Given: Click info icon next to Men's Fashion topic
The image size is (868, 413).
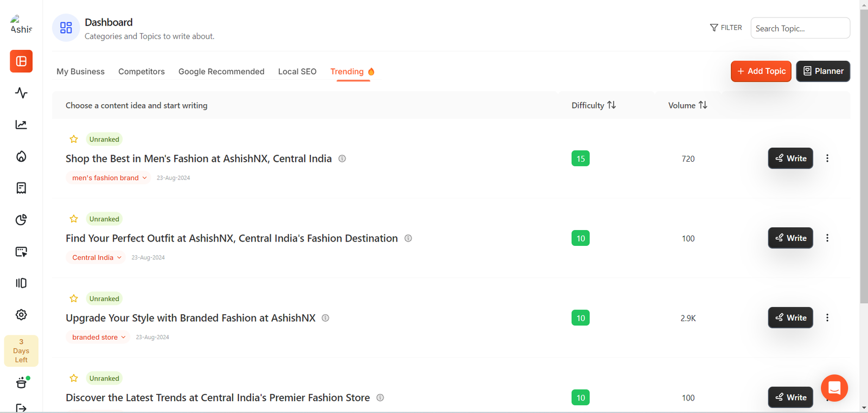Looking at the screenshot, I should (342, 158).
